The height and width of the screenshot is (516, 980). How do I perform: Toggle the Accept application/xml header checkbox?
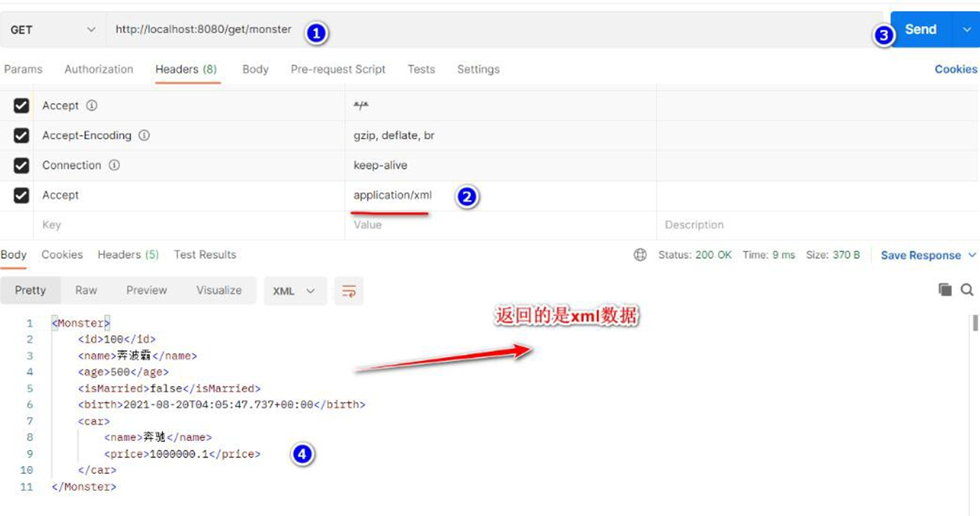coord(21,195)
